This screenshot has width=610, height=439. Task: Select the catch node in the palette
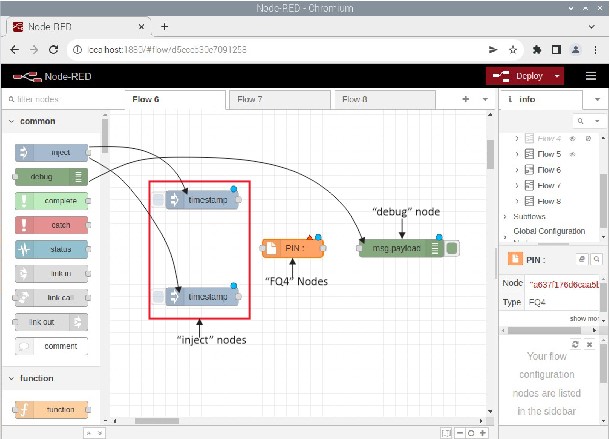click(51, 225)
